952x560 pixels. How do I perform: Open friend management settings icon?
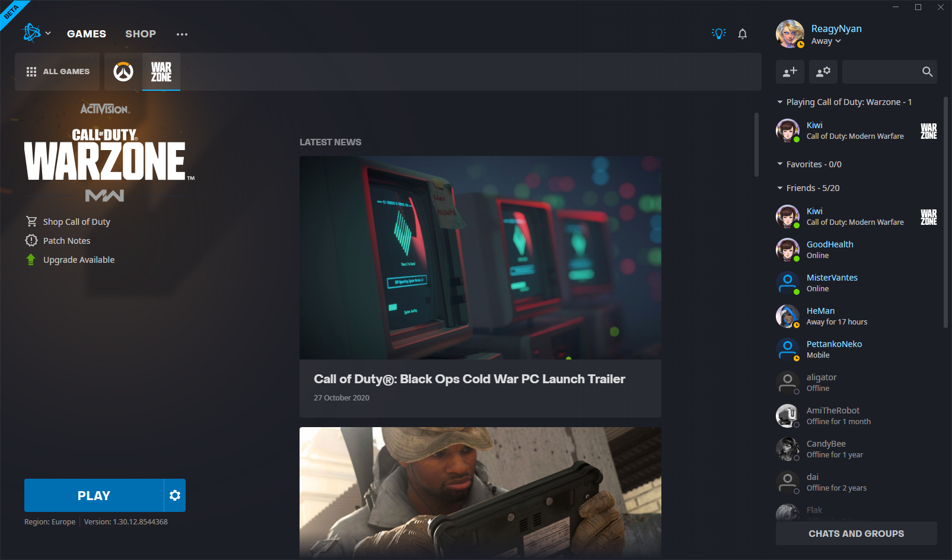point(823,72)
